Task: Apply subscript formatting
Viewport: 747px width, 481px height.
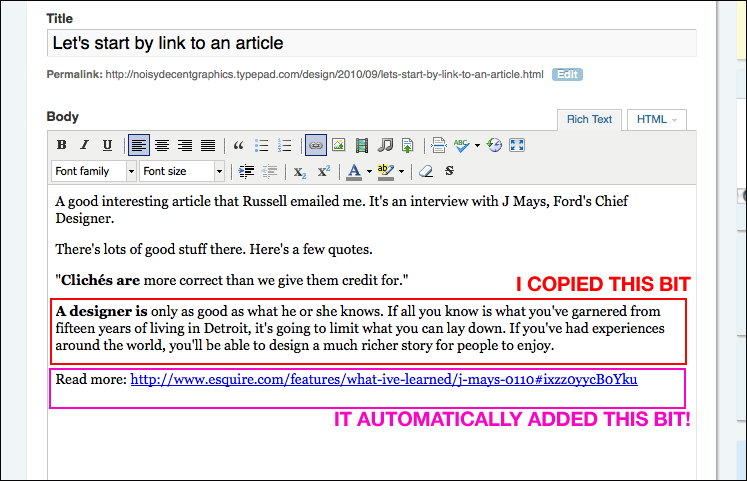Action: click(299, 171)
